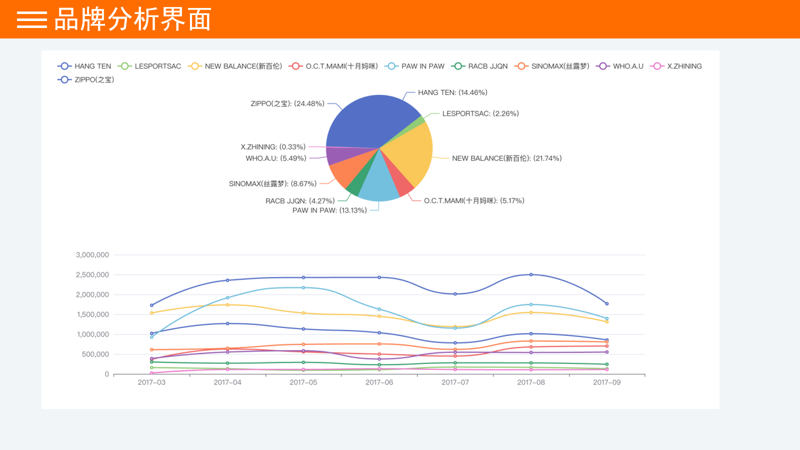Click the top blue line's 2017-08 peak point
This screenshot has width=800, height=450.
tap(531, 274)
